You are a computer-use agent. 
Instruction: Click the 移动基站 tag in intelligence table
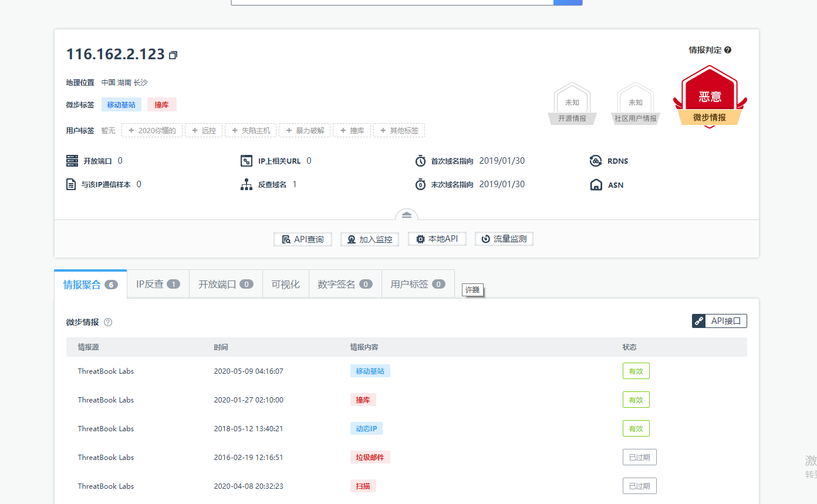point(370,371)
